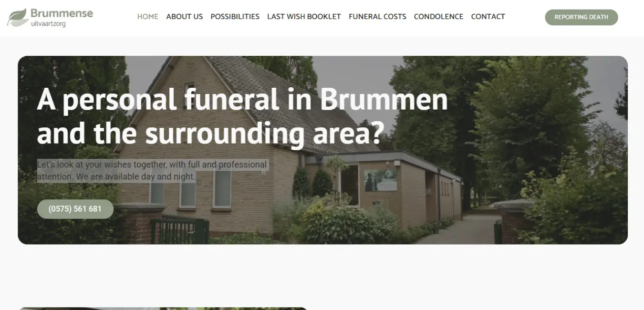Screen dimensions: 644x310
Task: Click the Brummense uitvaartzorg logo text
Action: click(62, 18)
